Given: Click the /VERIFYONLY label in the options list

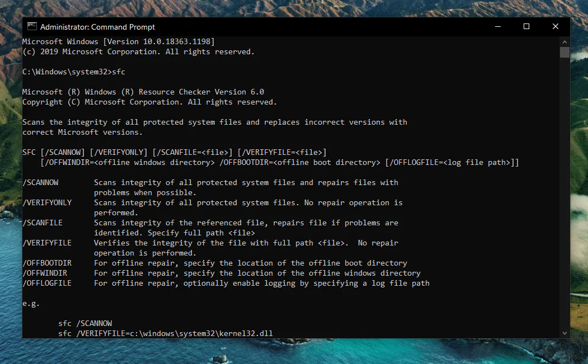Looking at the screenshot, I should click(47, 203).
